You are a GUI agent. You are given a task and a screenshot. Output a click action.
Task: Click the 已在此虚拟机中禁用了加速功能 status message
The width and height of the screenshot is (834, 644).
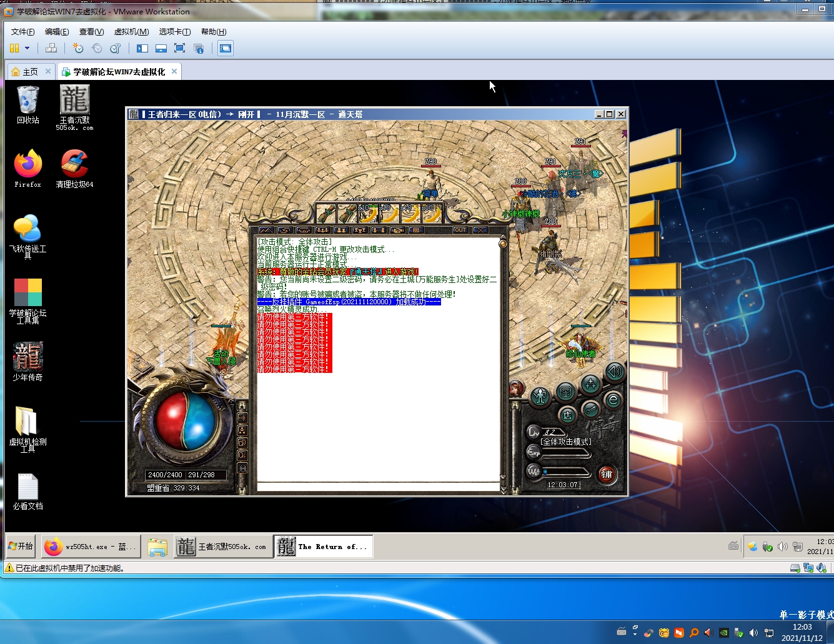point(69,568)
